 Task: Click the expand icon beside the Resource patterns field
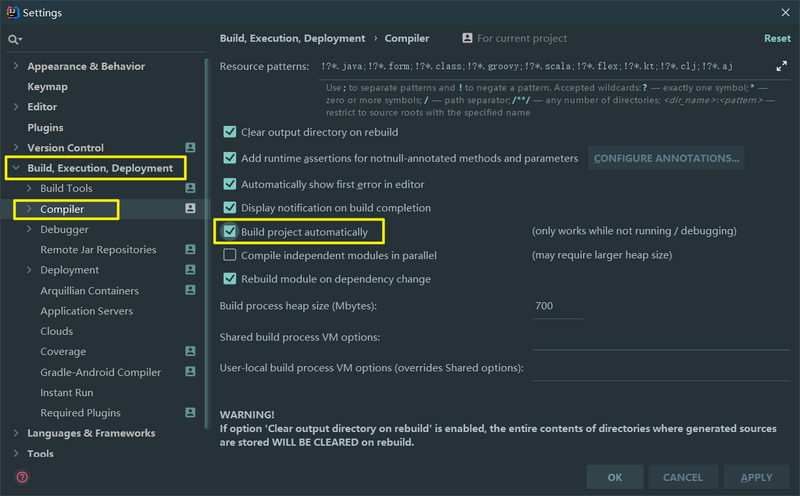pos(781,66)
